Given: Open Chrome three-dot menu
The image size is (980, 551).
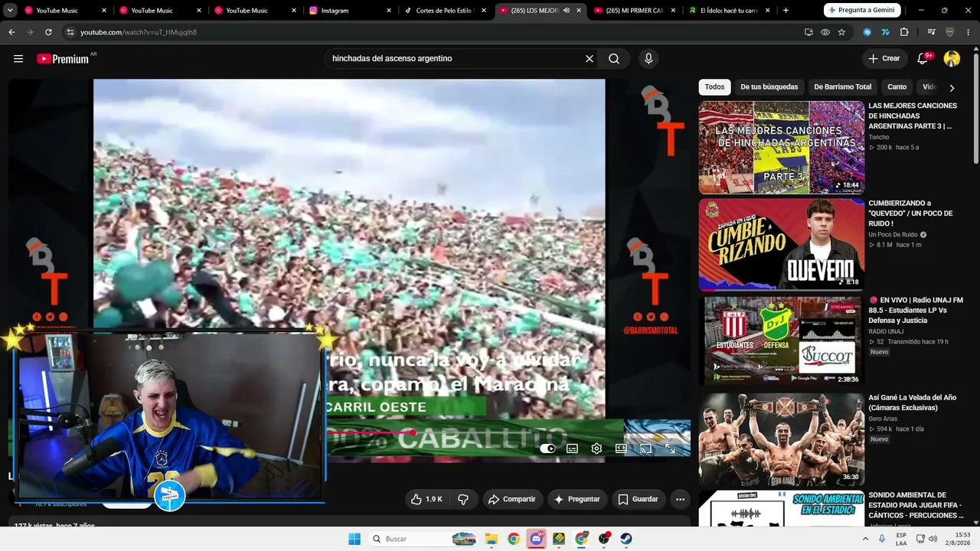Looking at the screenshot, I should (969, 32).
